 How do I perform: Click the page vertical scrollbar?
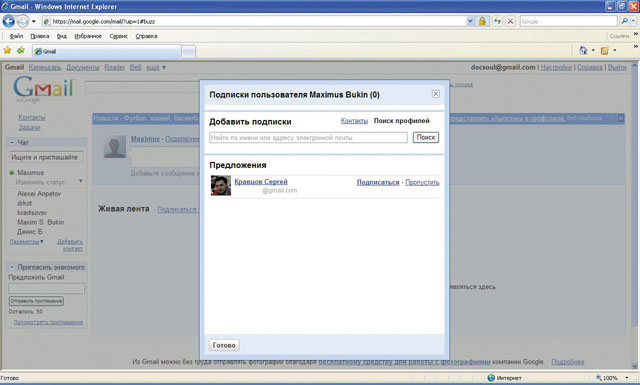coord(635,216)
